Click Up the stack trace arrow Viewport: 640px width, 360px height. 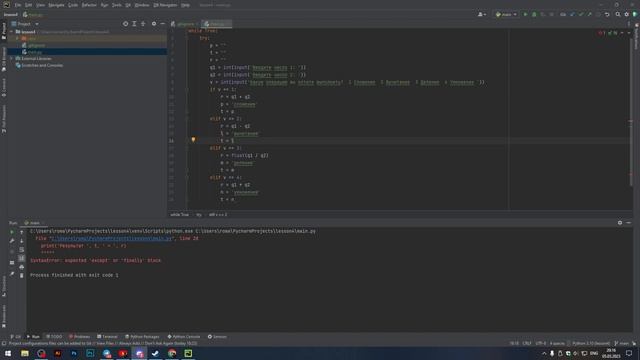click(x=22, y=232)
